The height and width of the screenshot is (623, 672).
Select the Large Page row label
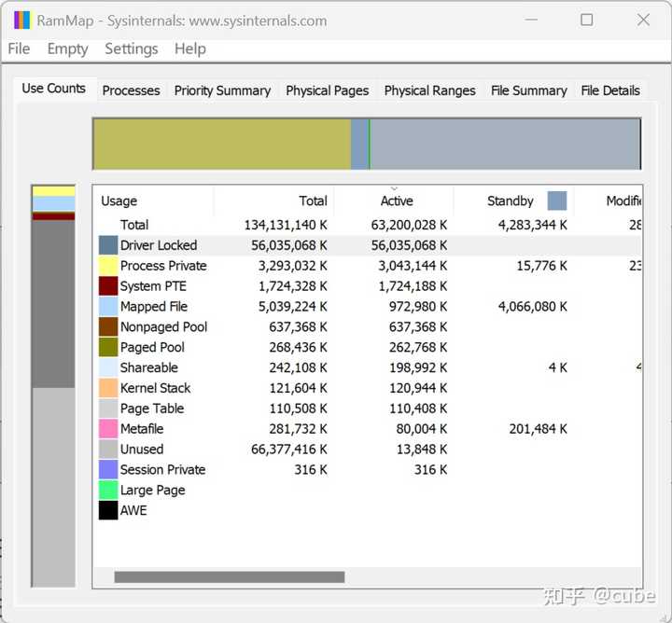152,490
